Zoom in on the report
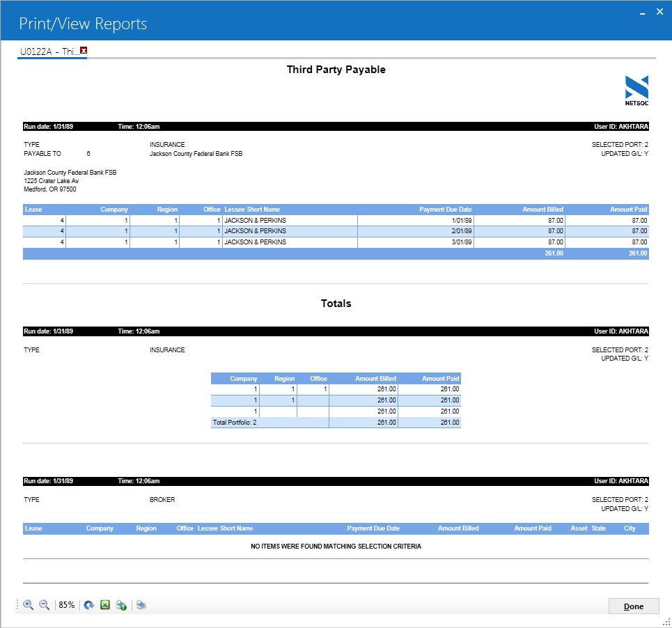This screenshot has height=628, width=672. coord(29,605)
